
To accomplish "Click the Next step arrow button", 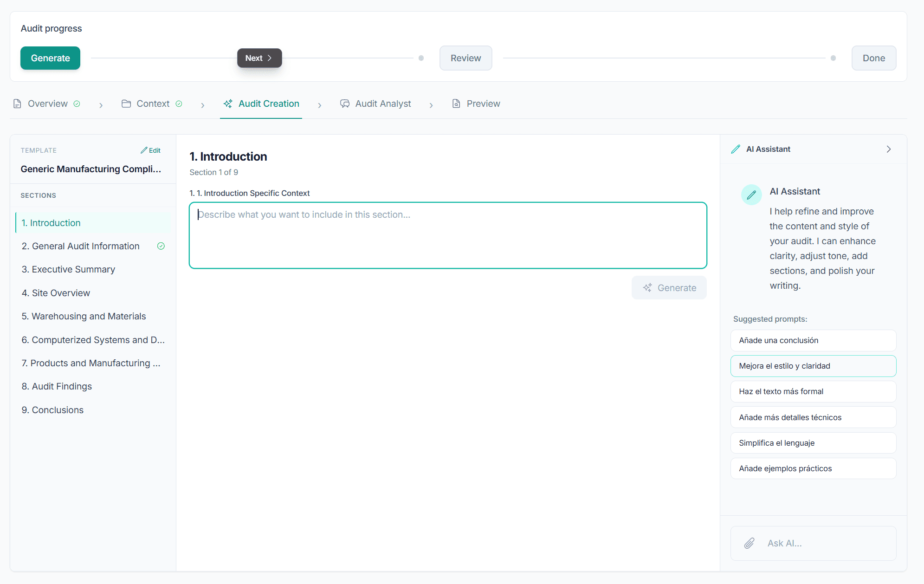I will 259,58.
